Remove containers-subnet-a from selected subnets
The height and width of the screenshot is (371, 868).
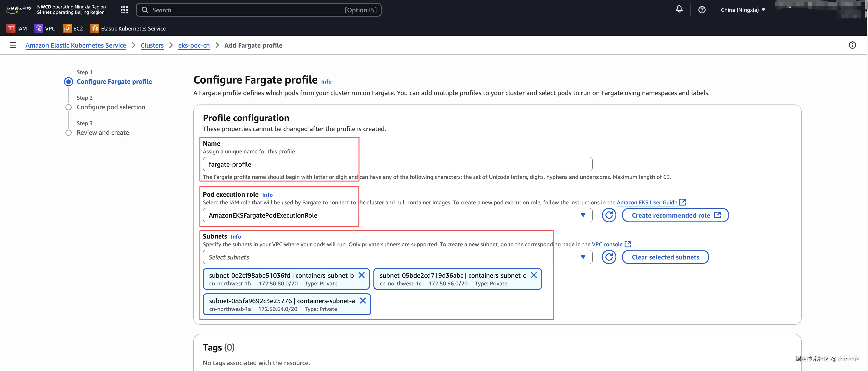[x=363, y=301]
